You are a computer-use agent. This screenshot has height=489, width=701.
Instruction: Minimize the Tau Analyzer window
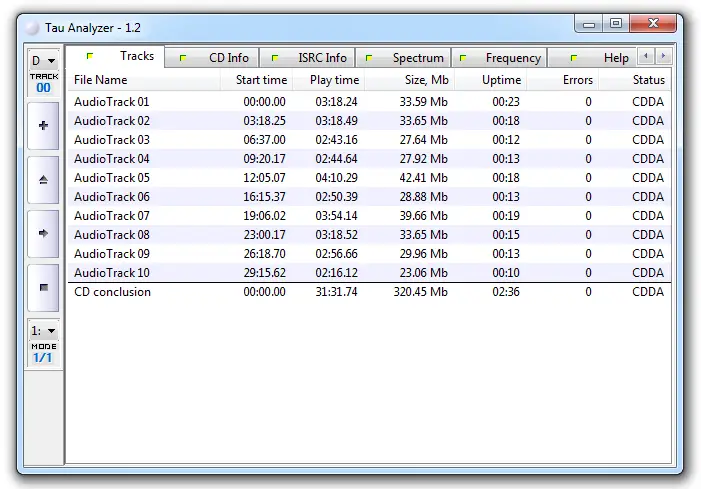589,24
